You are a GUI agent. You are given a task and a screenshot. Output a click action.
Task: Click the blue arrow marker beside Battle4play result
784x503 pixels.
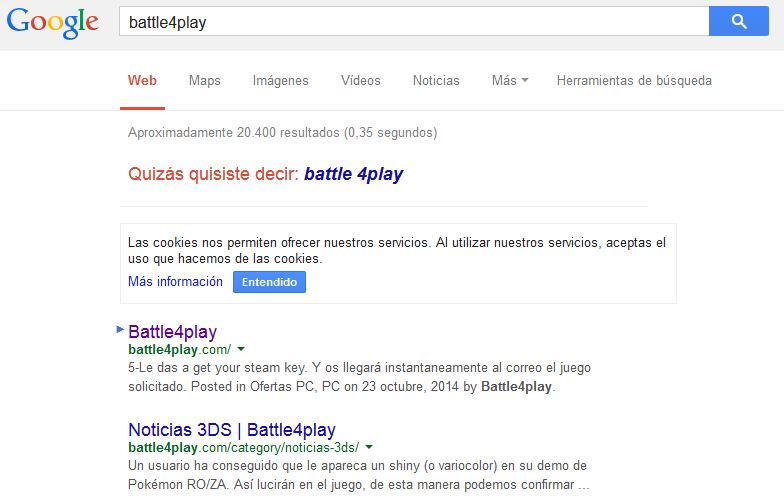pyautogui.click(x=120, y=329)
